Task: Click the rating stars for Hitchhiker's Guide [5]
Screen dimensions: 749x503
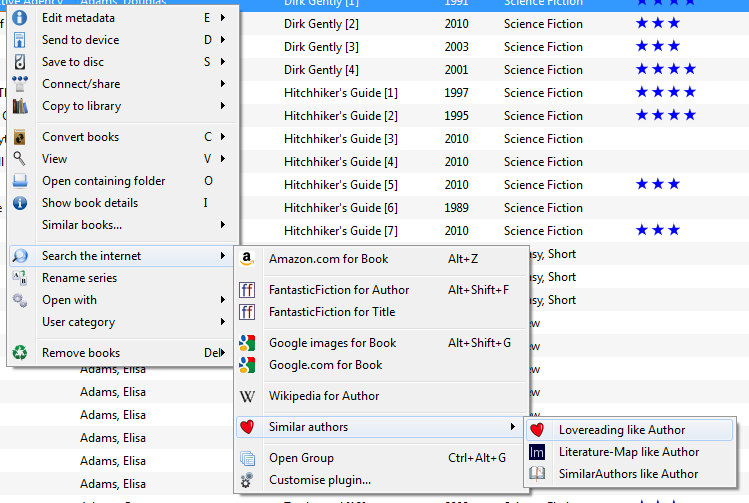Action: (x=657, y=184)
